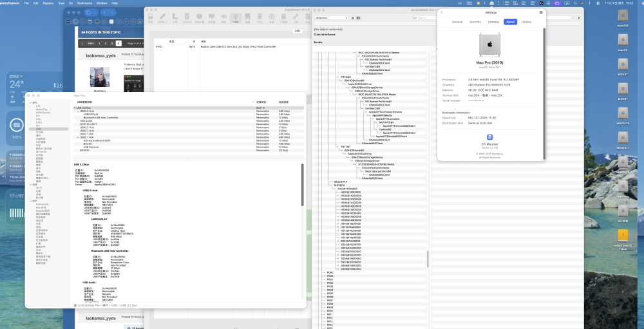Select the Gaming Keyboard G610 row
The image size is (644, 329).
click(189, 140)
